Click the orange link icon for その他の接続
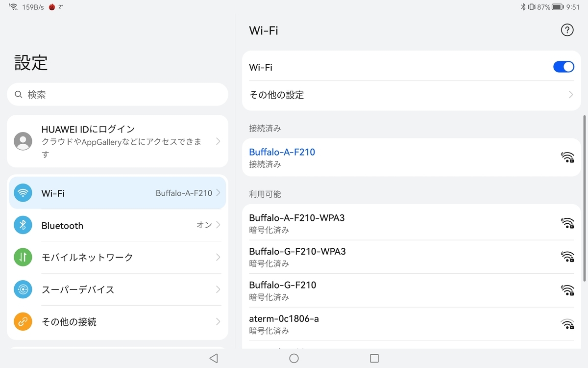This screenshot has height=368, width=588. [x=23, y=322]
